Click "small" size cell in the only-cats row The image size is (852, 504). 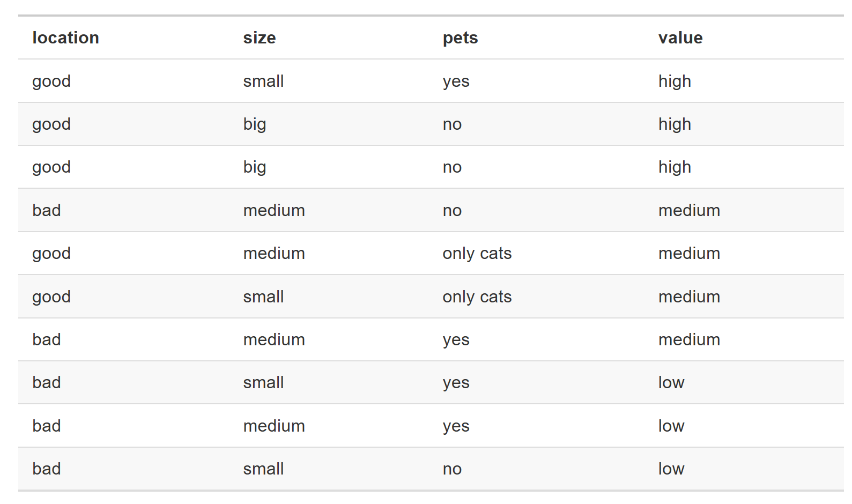[263, 297]
